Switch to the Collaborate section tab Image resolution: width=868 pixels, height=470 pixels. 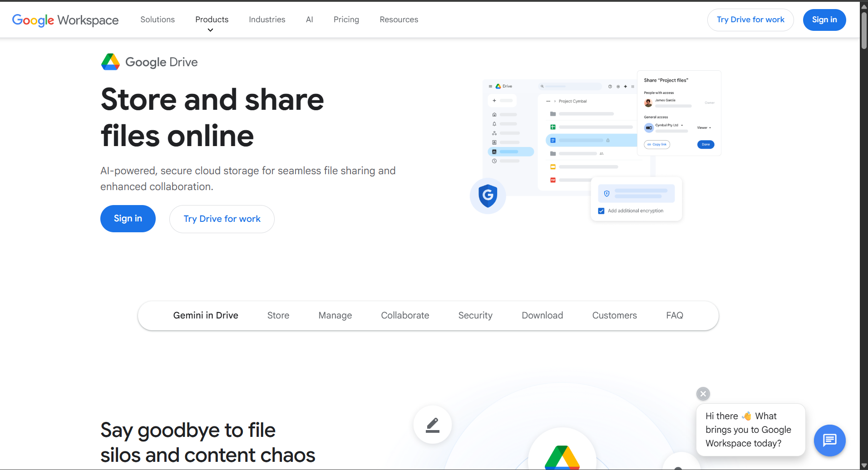click(405, 315)
